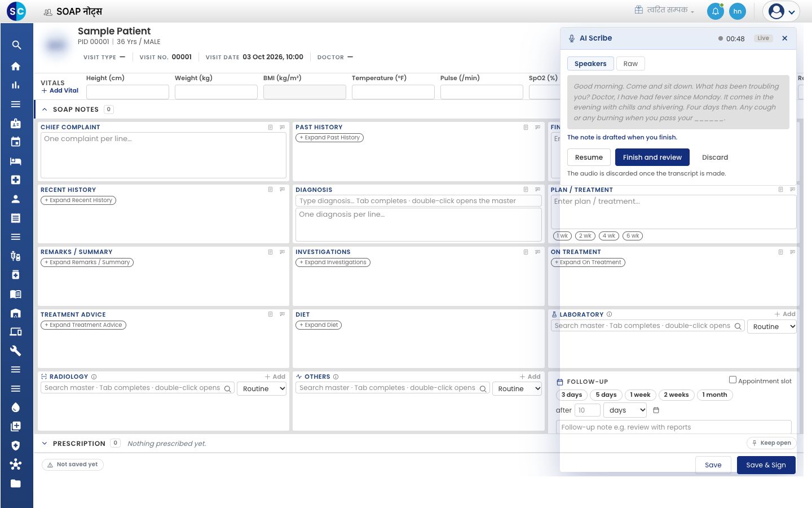Collapse the Prescription section chevron
This screenshot has width=812, height=508.
click(x=45, y=444)
